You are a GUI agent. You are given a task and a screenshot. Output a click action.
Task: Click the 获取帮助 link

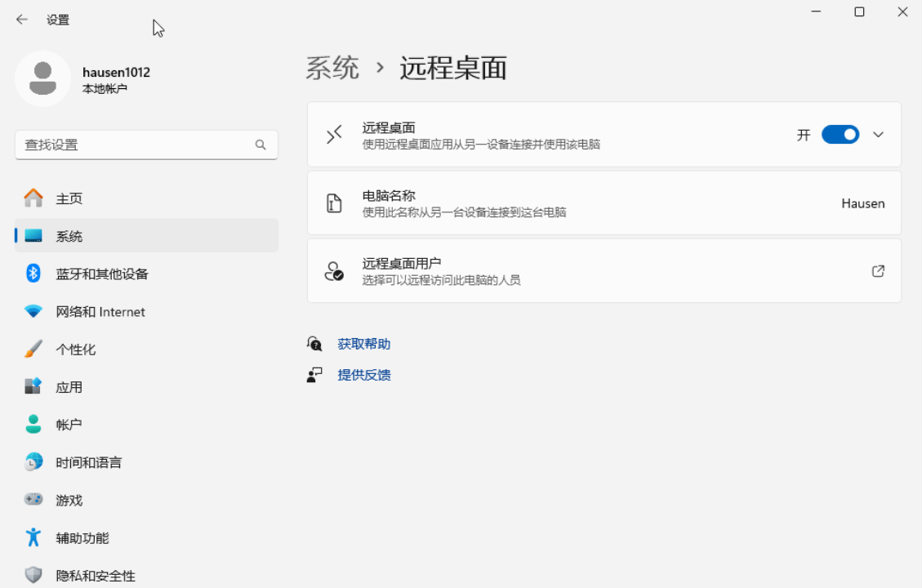364,343
